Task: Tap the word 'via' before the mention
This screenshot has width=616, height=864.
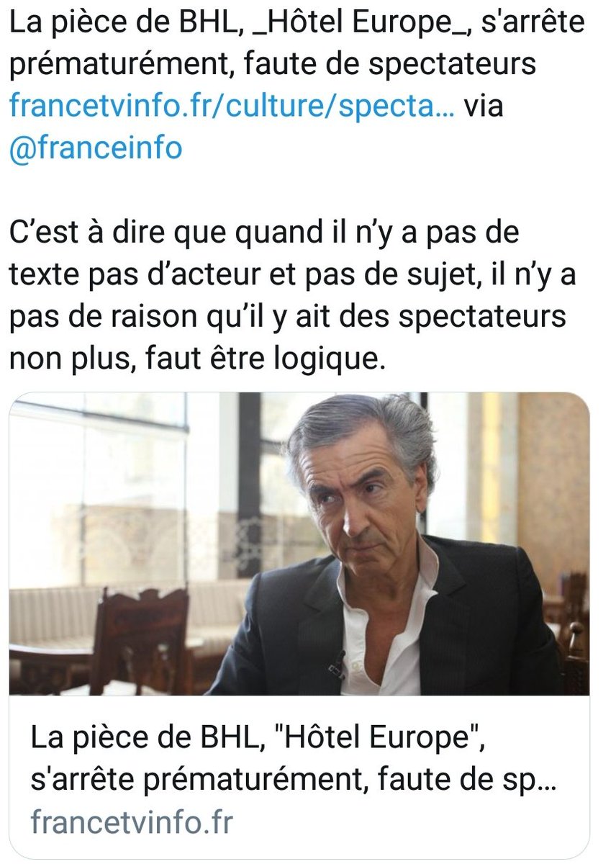Action: [484, 107]
